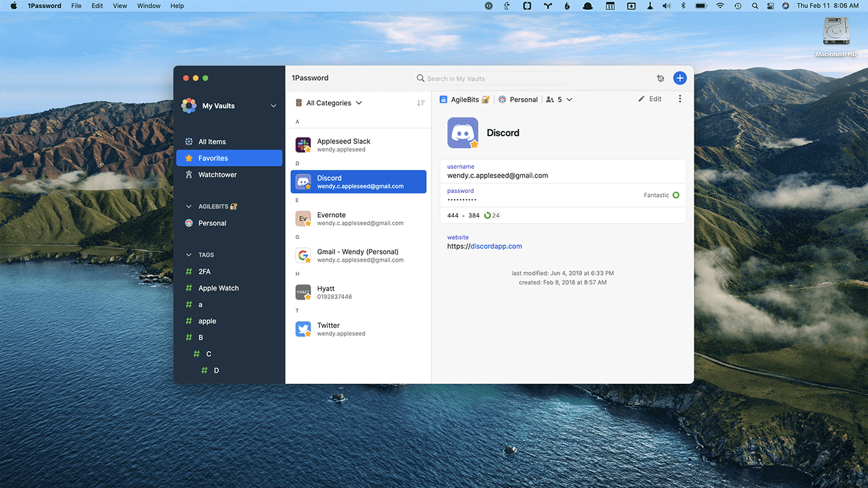Open the Window menu in menu bar
The width and height of the screenshot is (868, 488).
[148, 5]
